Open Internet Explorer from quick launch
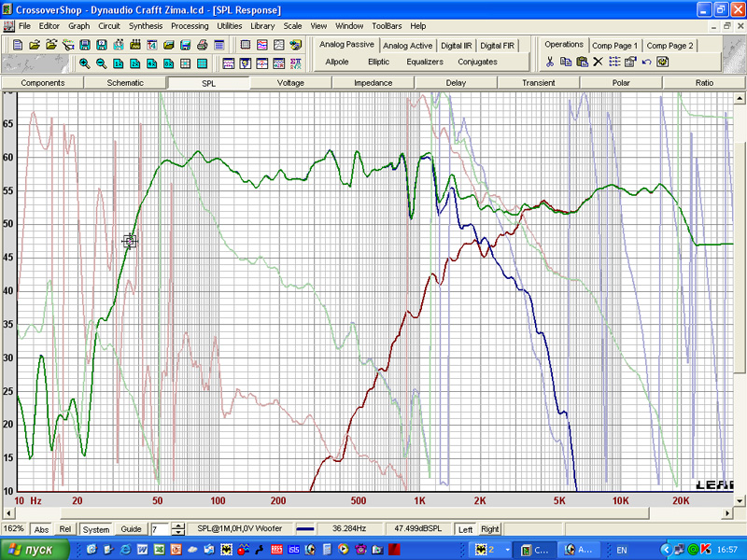The width and height of the screenshot is (747, 560). click(x=125, y=550)
